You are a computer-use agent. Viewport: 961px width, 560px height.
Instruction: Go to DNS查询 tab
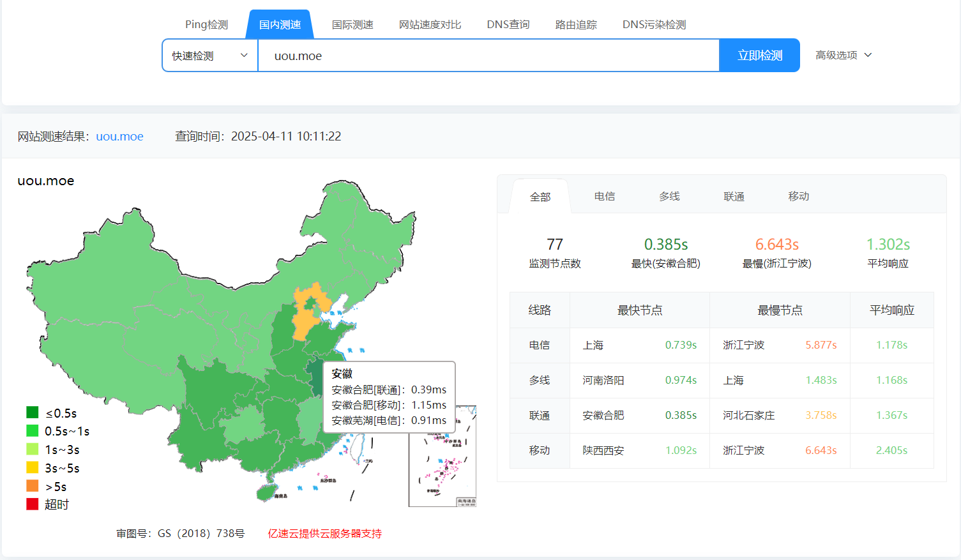(x=508, y=24)
